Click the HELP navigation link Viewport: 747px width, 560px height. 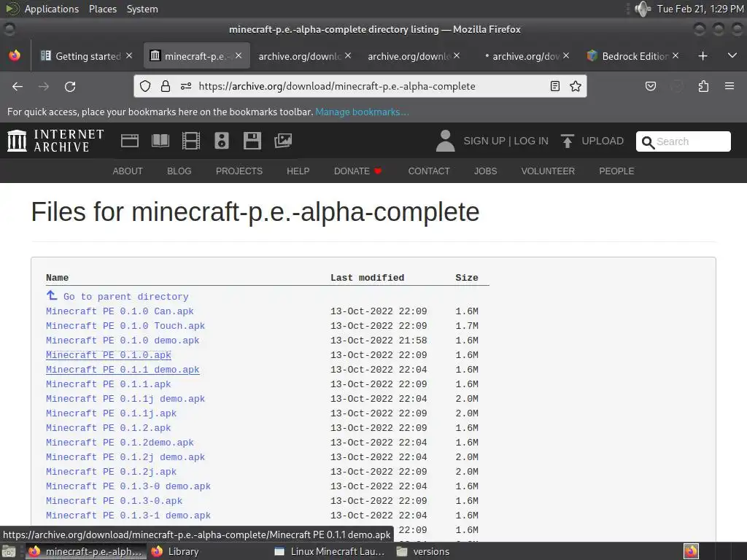pyautogui.click(x=298, y=171)
